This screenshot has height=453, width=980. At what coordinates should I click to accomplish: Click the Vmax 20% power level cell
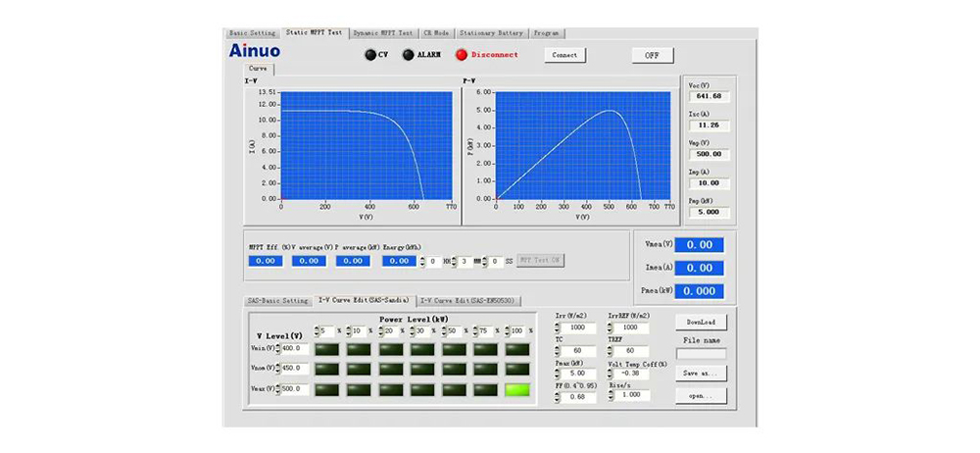pyautogui.click(x=391, y=389)
